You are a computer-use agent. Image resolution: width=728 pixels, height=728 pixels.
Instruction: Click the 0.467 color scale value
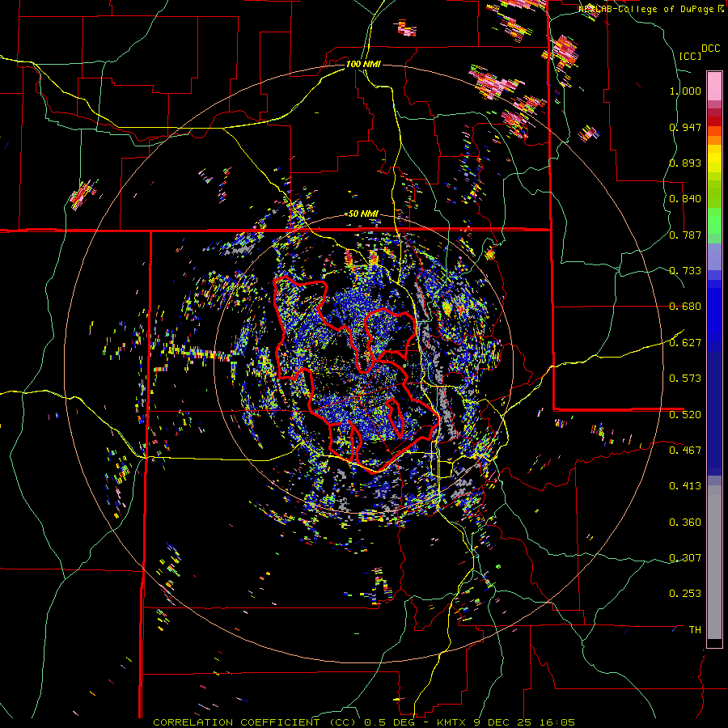coord(685,451)
